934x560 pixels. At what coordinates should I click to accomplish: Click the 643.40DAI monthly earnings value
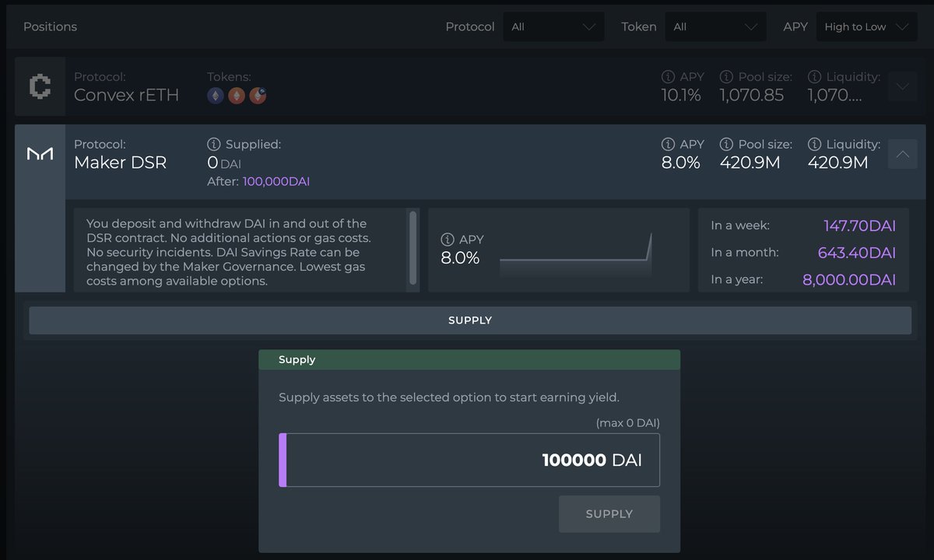[x=857, y=253]
